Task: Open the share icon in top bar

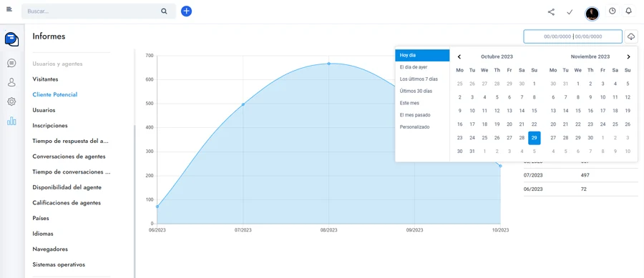Action: tap(551, 12)
